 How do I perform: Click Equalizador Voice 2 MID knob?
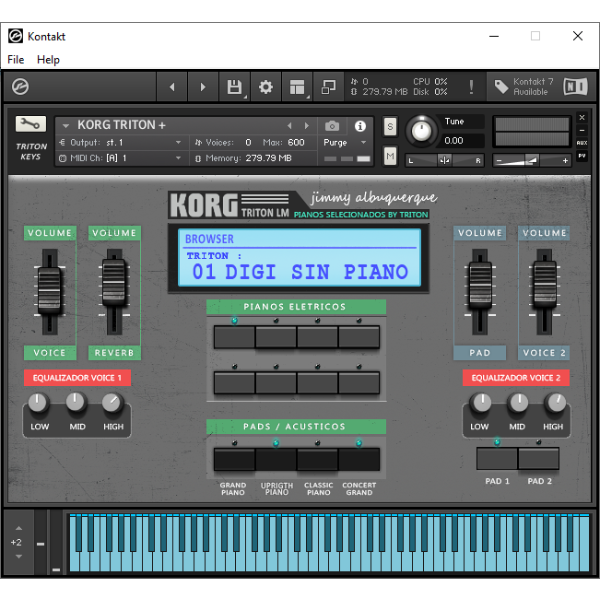pos(518,403)
